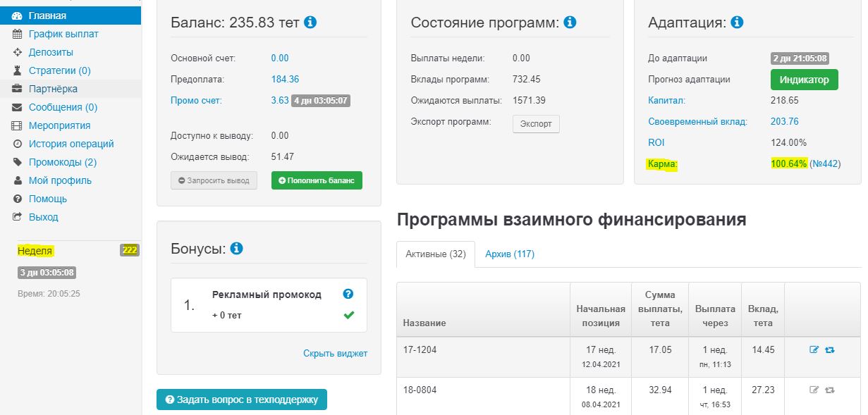The width and height of the screenshot is (868, 415).
Task: Click the Карма rank №442 link
Action: tap(825, 164)
